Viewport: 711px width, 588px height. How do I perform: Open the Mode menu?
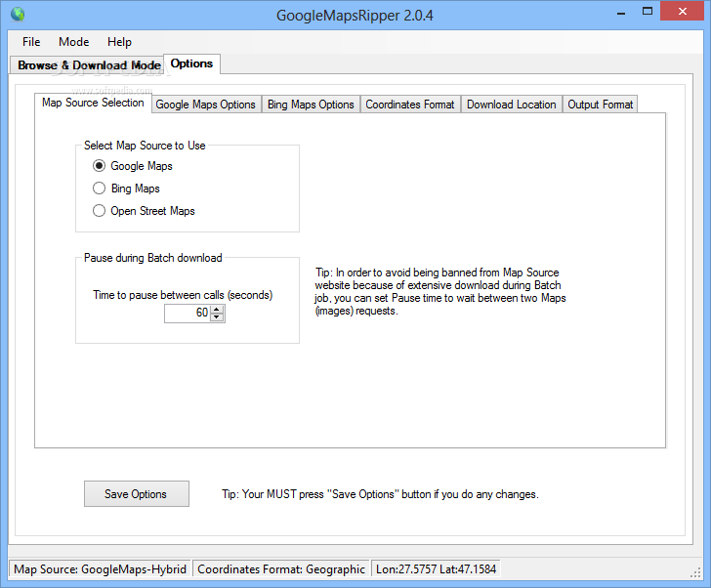point(74,42)
